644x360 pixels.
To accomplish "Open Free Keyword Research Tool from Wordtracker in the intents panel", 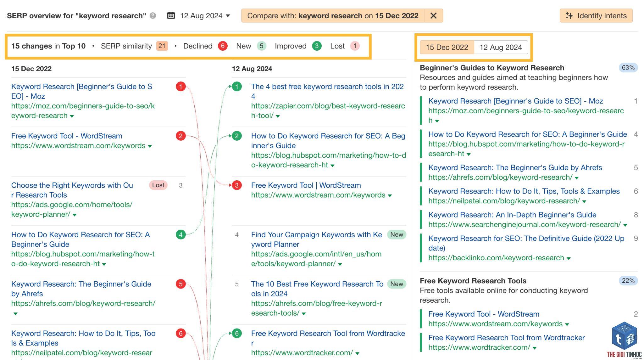I will [x=506, y=338].
